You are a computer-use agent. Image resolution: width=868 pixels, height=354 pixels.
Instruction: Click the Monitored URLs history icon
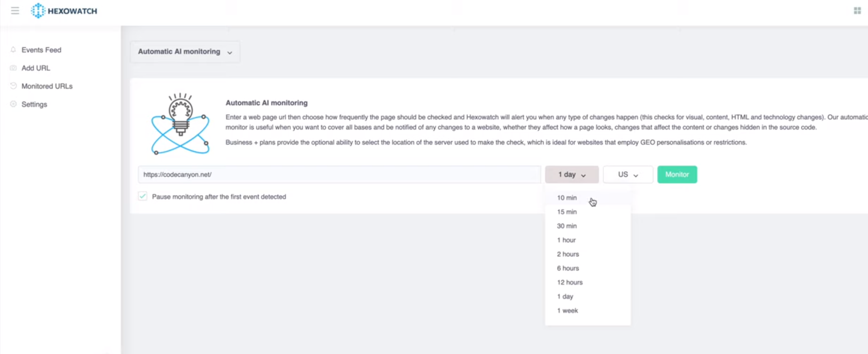pyautogui.click(x=13, y=86)
